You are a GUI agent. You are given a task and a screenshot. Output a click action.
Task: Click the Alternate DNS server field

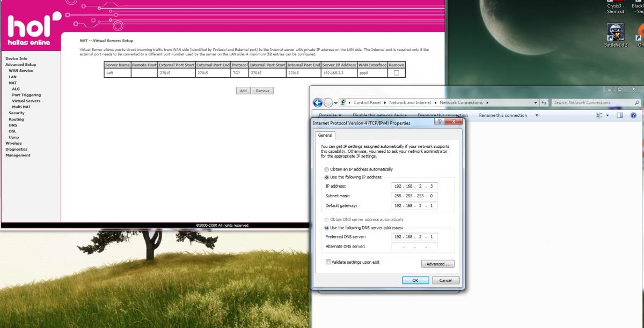(414, 247)
